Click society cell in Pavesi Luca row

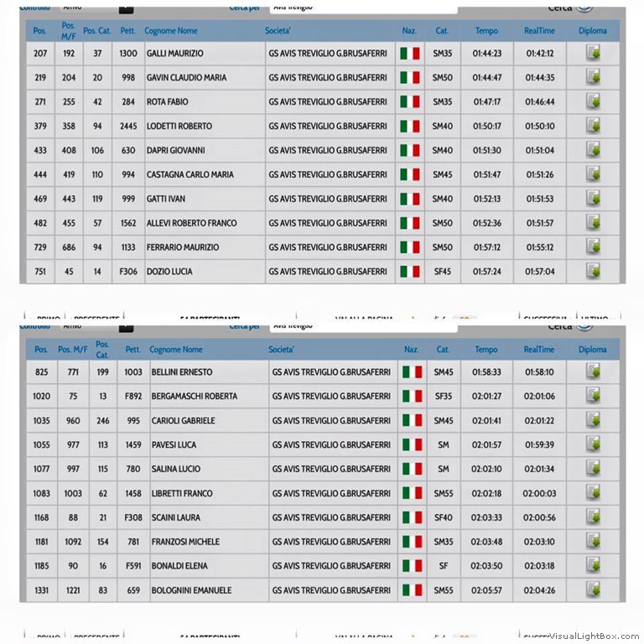pyautogui.click(x=333, y=444)
